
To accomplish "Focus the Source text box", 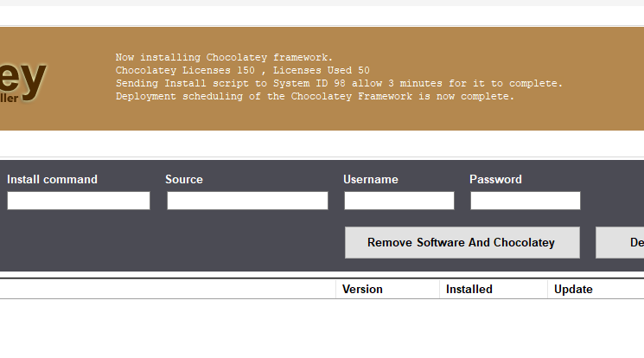I will pyautogui.click(x=247, y=201).
